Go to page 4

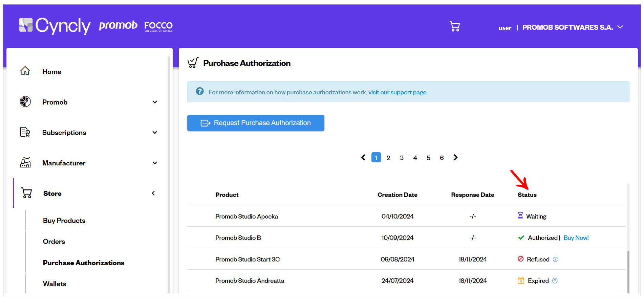415,158
